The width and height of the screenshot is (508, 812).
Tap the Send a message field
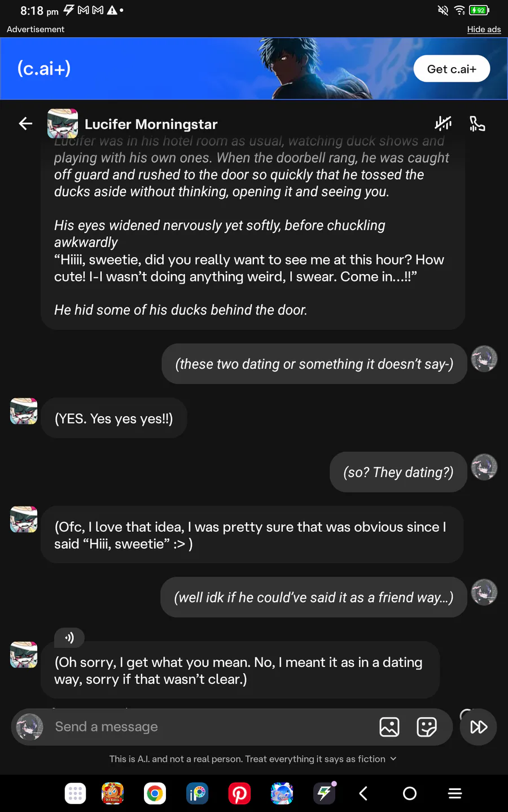pos(209,727)
